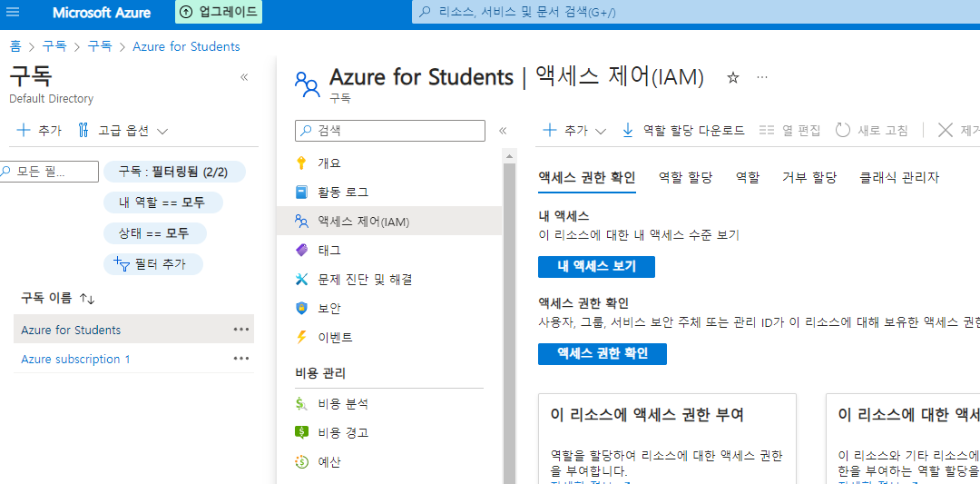Open the 내 역할 == 모두 filter
The height and width of the screenshot is (484, 980).
[x=162, y=202]
